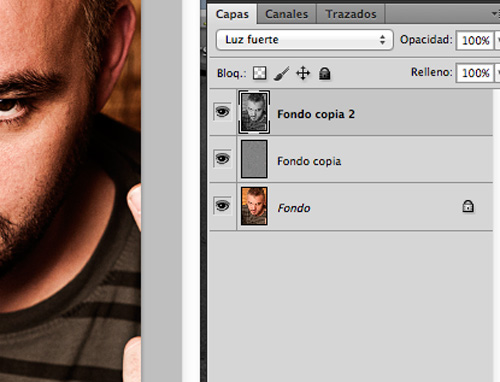Viewport: 500px width, 382px height.
Task: Expand the Opacidad slider arrow
Action: tap(497, 40)
